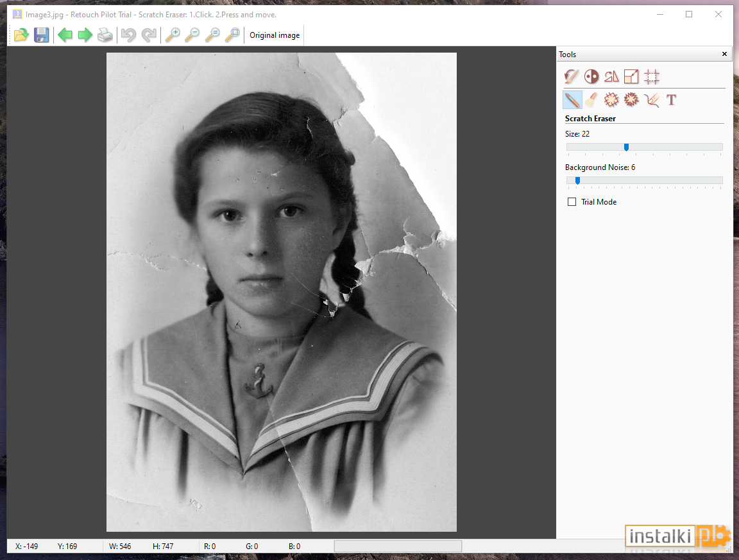This screenshot has width=739, height=560.
Task: Click the 'R: 0' status bar value
Action: pyautogui.click(x=210, y=547)
